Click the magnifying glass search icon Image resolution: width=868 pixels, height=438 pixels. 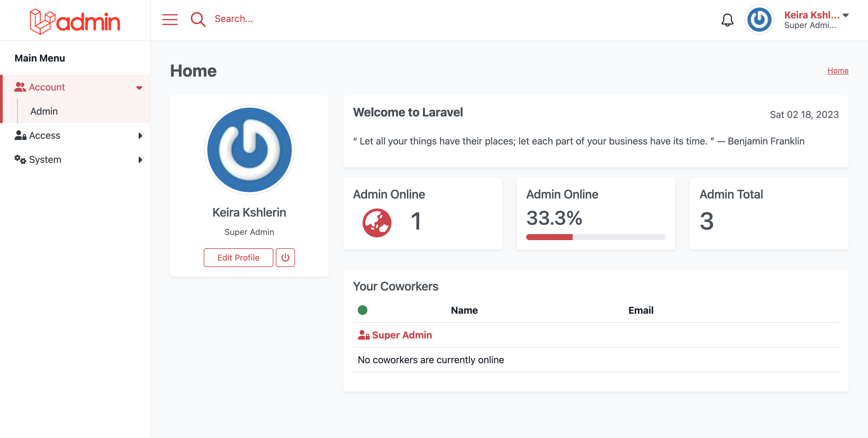click(x=198, y=20)
